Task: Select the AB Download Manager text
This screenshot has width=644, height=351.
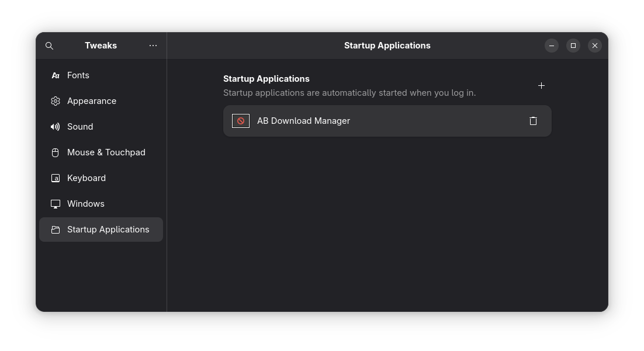Action: click(303, 121)
